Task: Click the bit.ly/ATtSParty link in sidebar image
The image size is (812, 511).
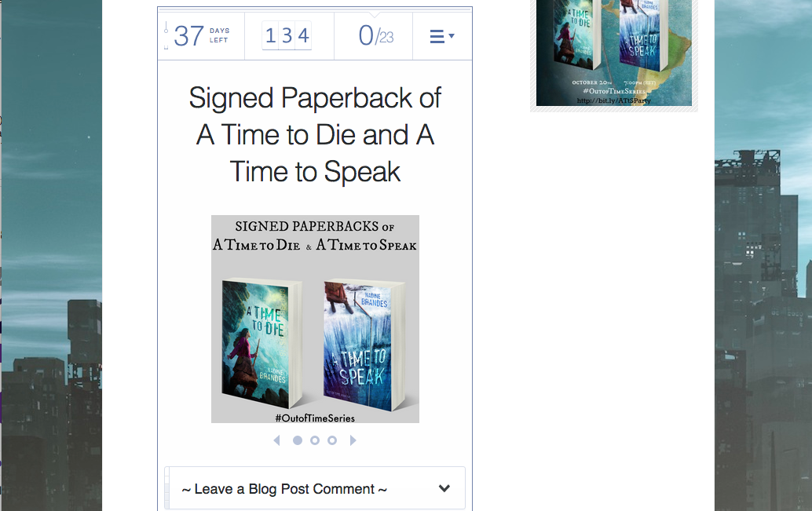Action: click(x=613, y=100)
